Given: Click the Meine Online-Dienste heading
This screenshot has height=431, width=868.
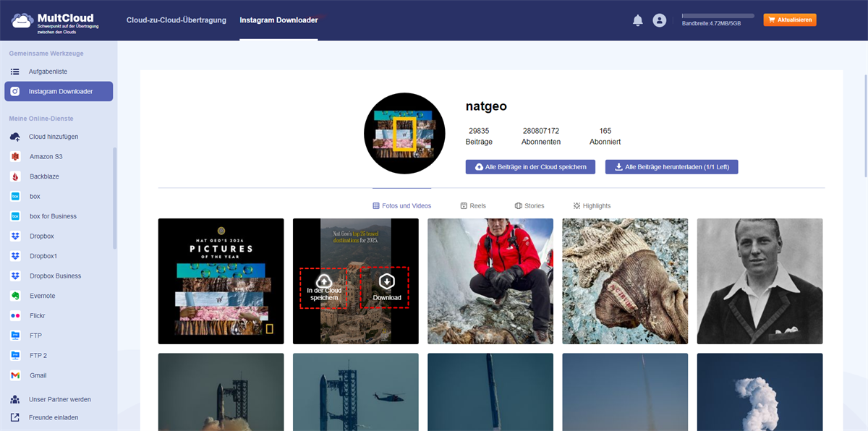Looking at the screenshot, I should click(x=41, y=118).
